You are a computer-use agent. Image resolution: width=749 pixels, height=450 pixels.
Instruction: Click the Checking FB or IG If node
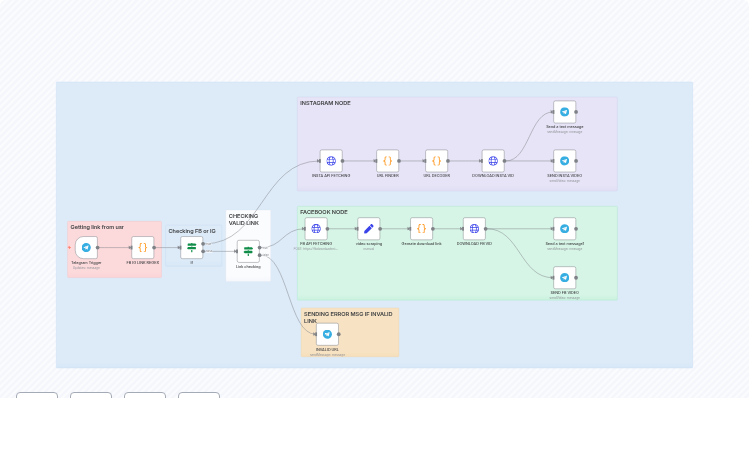[x=191, y=247]
